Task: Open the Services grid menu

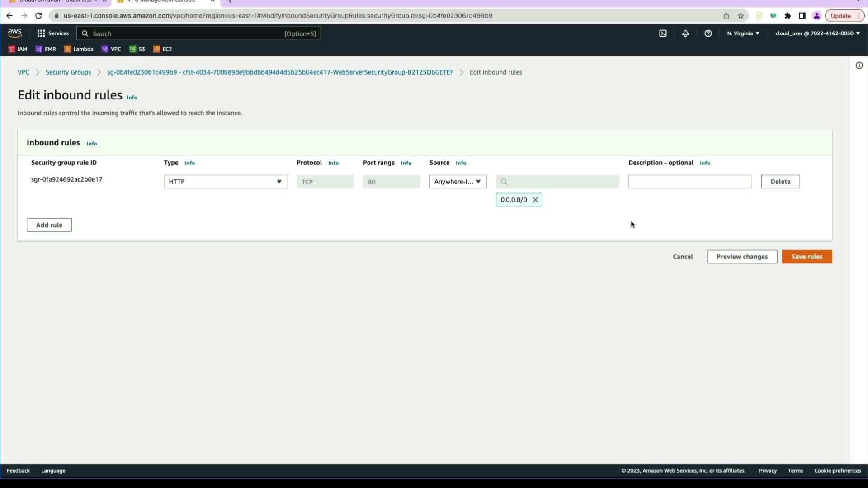Action: [52, 33]
